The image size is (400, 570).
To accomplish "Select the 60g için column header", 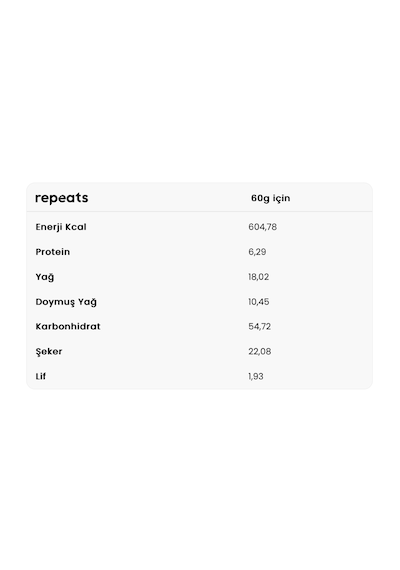I will pos(271,198).
